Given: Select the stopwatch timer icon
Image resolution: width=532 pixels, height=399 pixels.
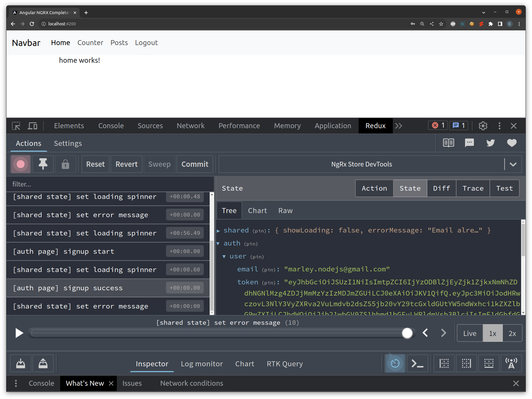Looking at the screenshot, I should tap(395, 363).
